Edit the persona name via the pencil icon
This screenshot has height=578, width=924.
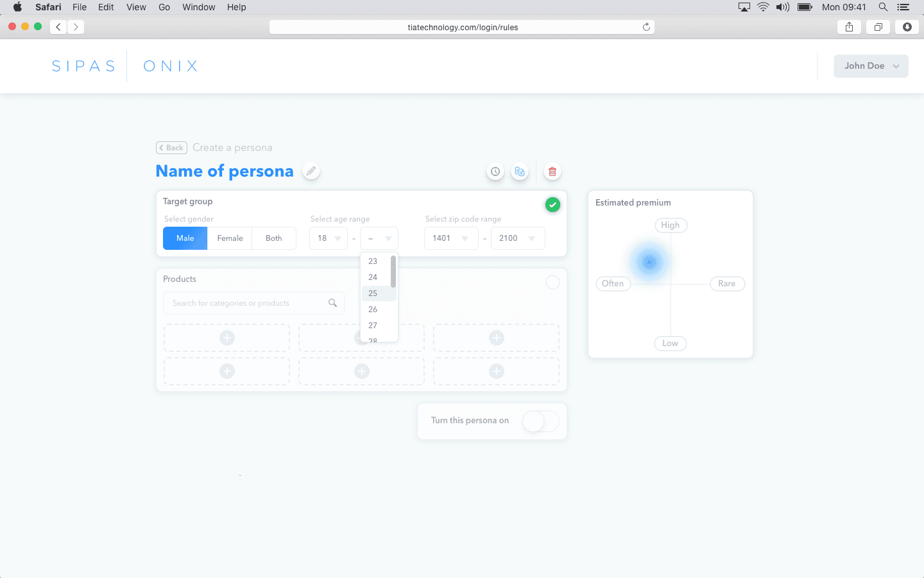click(x=311, y=171)
